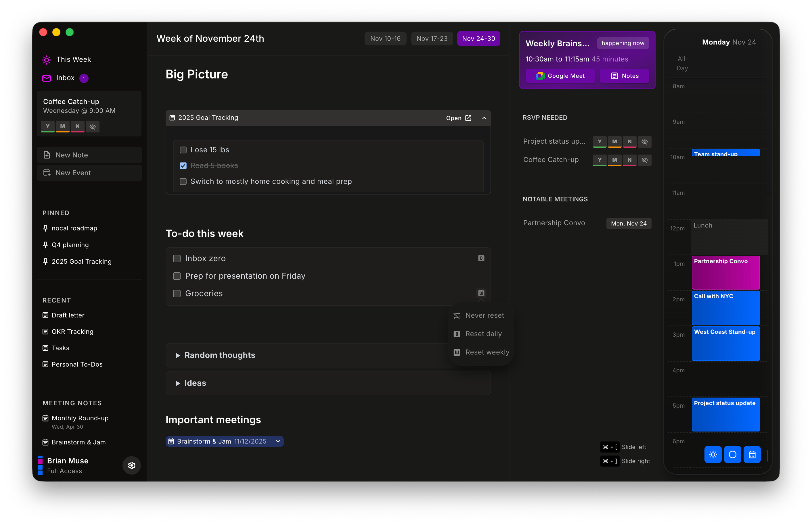
Task: Open settings via the gear icon near Brian Muse
Action: click(x=131, y=465)
